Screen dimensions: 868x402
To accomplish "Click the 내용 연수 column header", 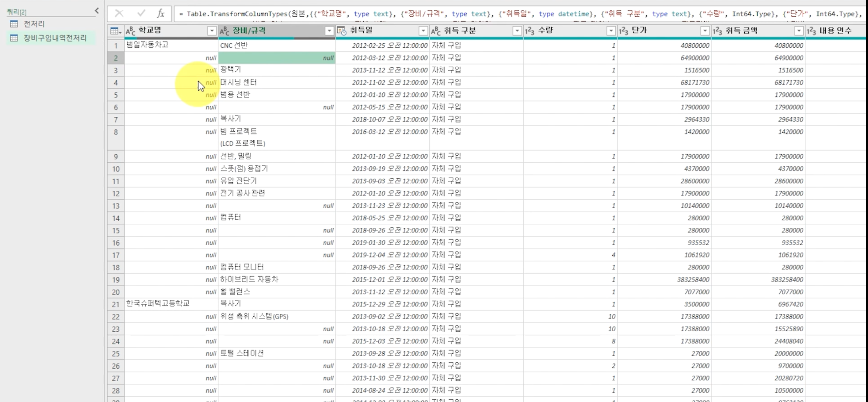I will pos(835,31).
